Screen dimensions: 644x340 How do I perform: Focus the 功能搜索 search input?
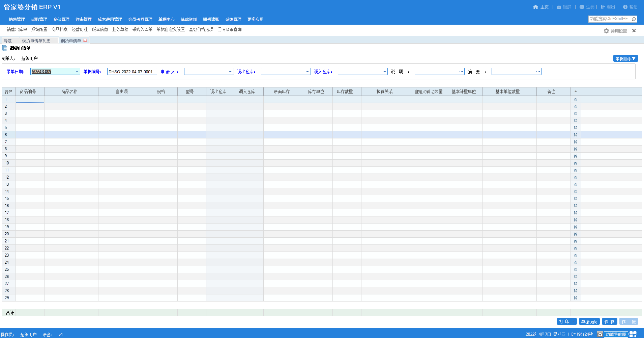(610, 19)
